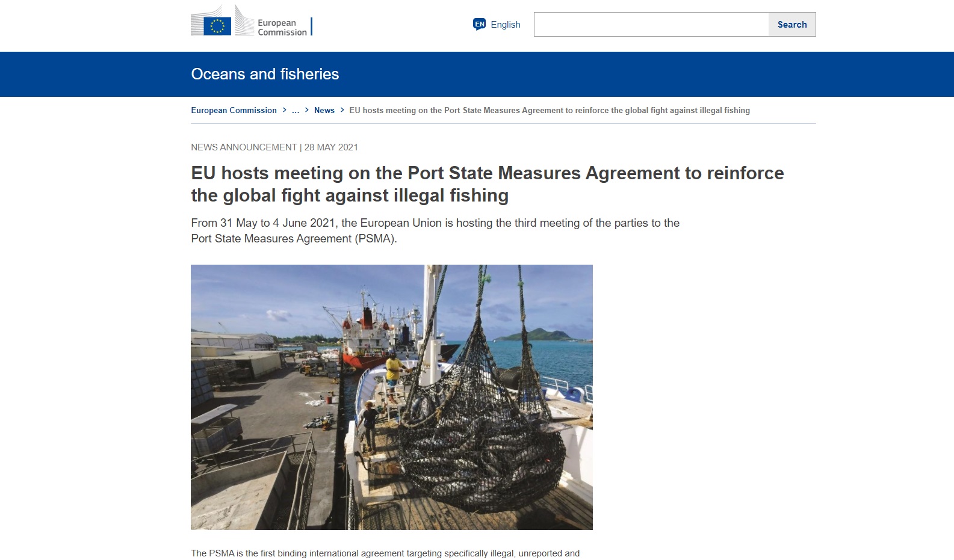Click the chevron before the News breadcrumb

pyautogui.click(x=307, y=110)
